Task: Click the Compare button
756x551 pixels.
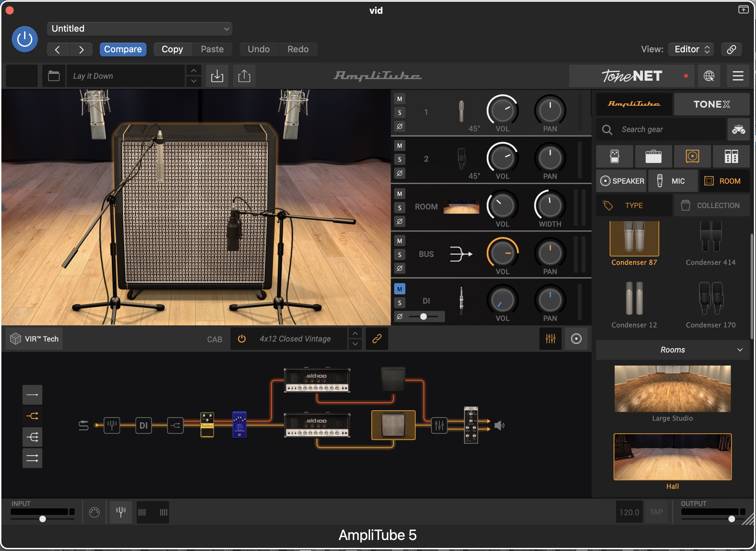Action: (123, 49)
